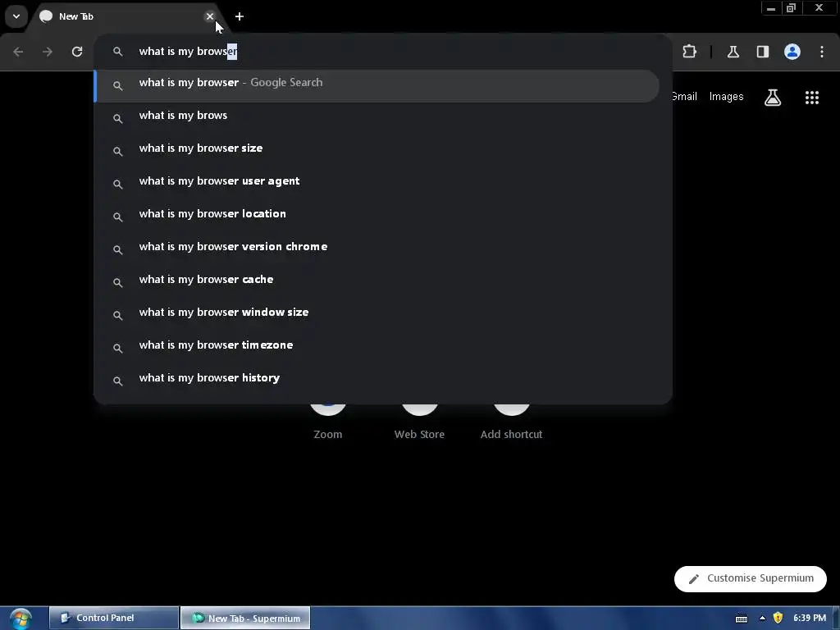Click the address bar search magnifier icon
Image resolution: width=840 pixels, height=630 pixels.
point(118,52)
